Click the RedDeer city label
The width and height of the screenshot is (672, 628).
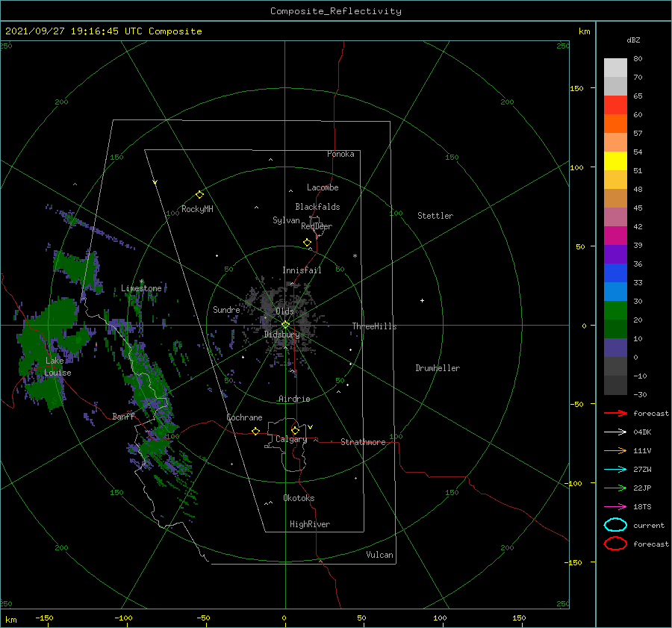click(317, 226)
